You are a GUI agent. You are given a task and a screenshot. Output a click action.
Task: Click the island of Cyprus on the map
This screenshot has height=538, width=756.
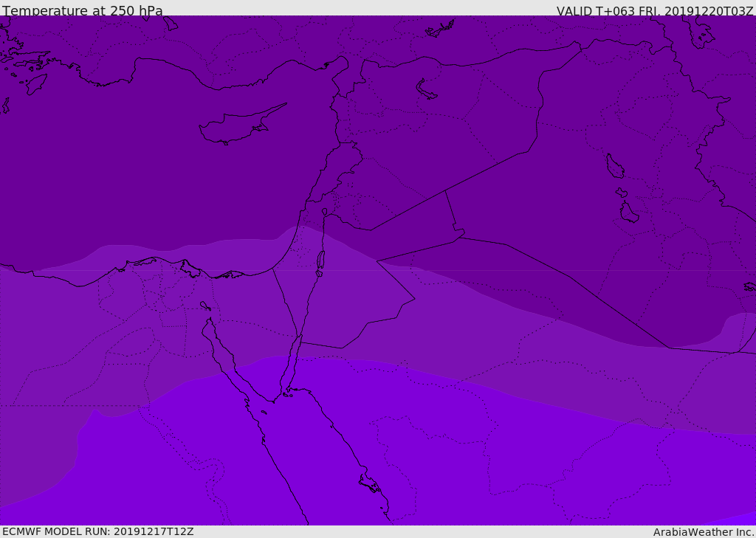coord(241,125)
